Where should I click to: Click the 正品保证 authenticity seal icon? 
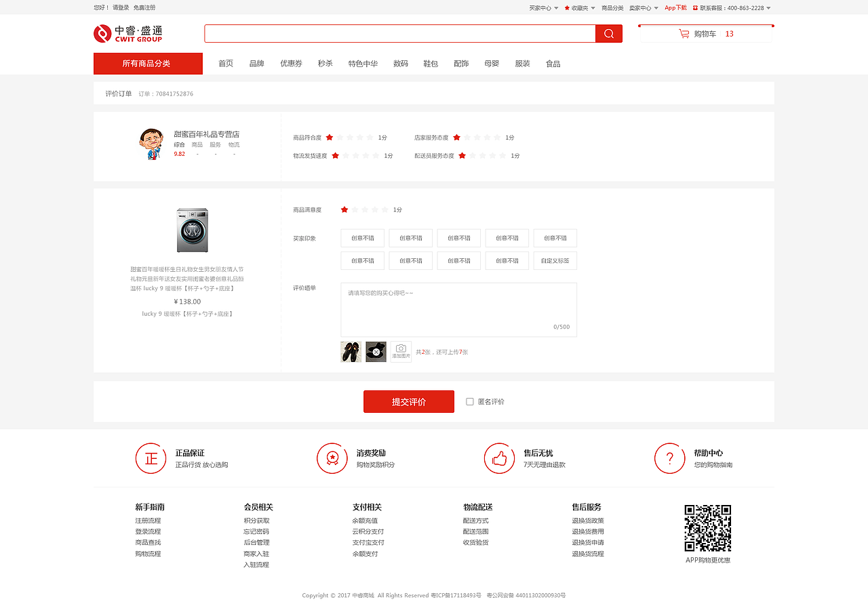[151, 459]
